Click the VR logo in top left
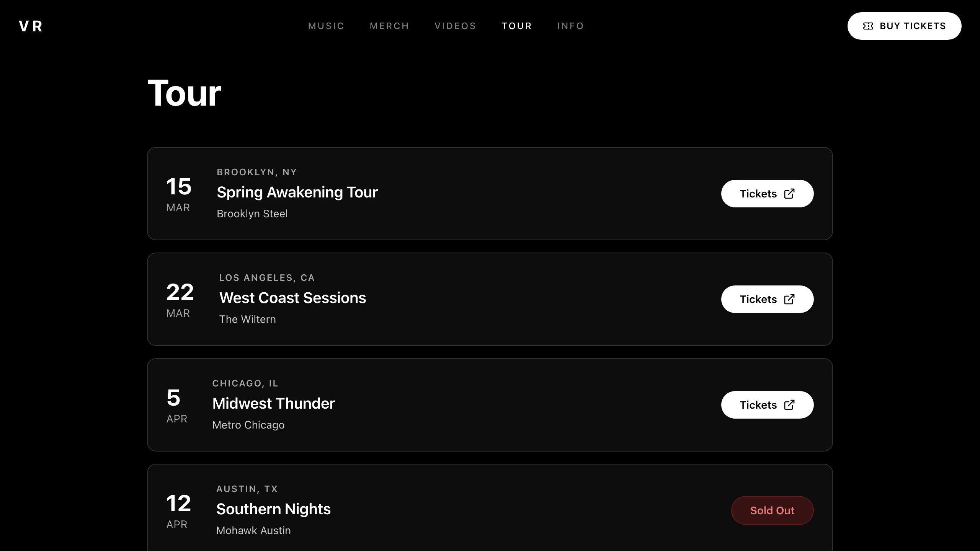The height and width of the screenshot is (551, 980). [x=31, y=26]
